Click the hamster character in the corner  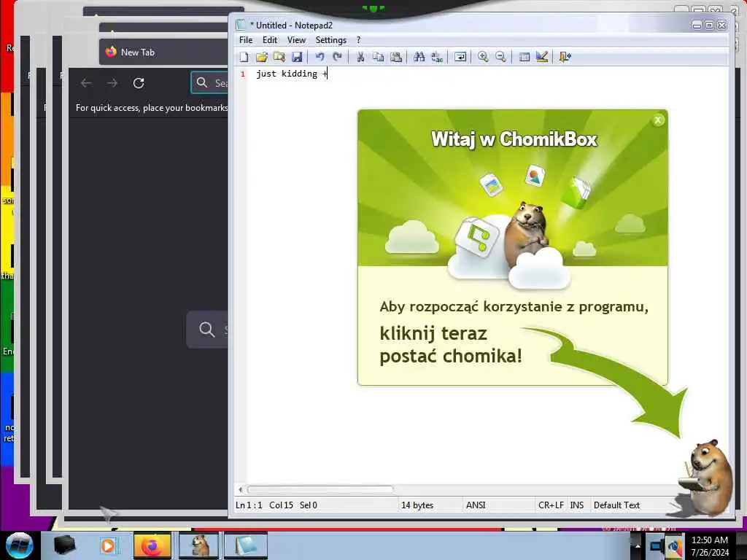706,478
